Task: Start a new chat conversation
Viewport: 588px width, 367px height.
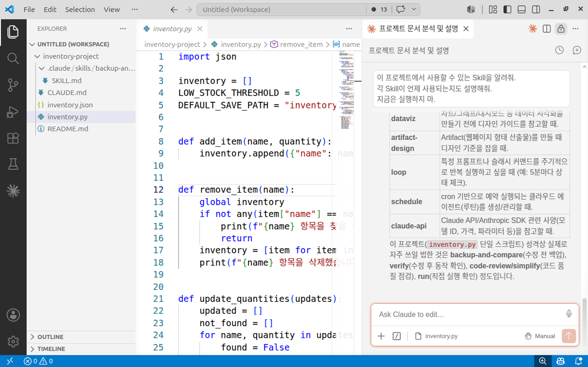Action: (x=577, y=50)
